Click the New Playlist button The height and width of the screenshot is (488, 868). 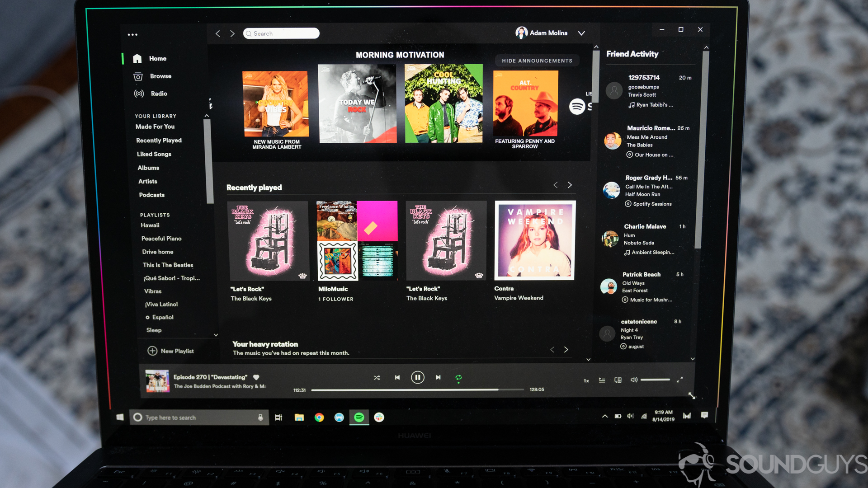click(172, 351)
